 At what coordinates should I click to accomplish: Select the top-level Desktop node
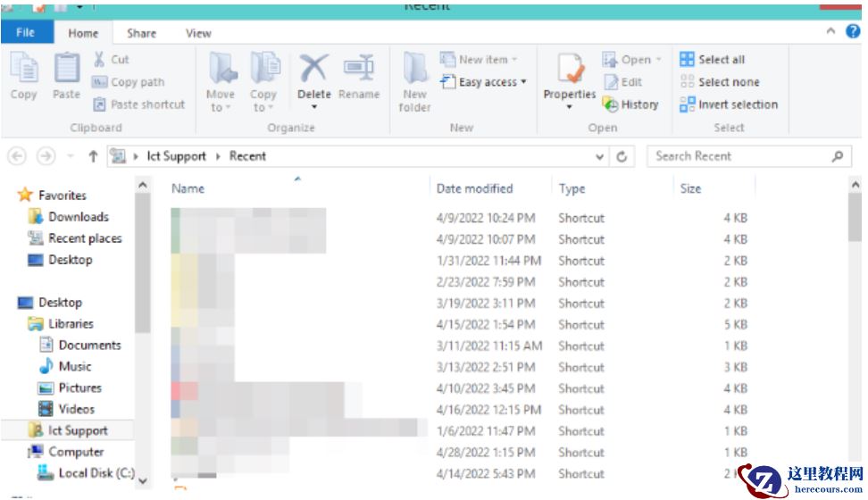(x=50, y=303)
